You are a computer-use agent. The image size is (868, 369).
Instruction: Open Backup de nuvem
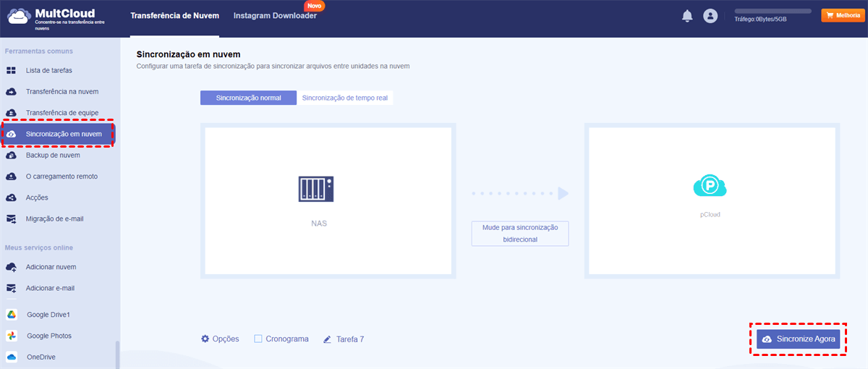[x=53, y=155]
